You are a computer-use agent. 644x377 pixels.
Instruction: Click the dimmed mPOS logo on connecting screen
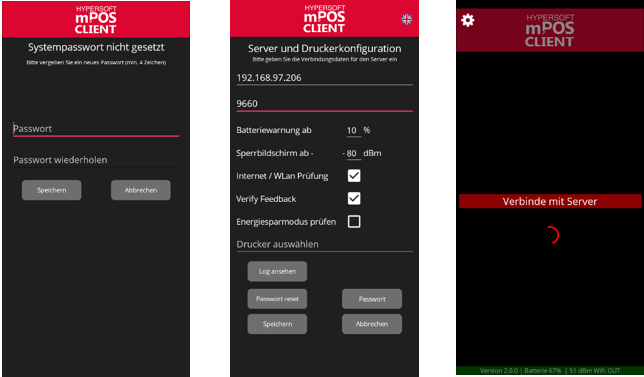[x=550, y=30]
